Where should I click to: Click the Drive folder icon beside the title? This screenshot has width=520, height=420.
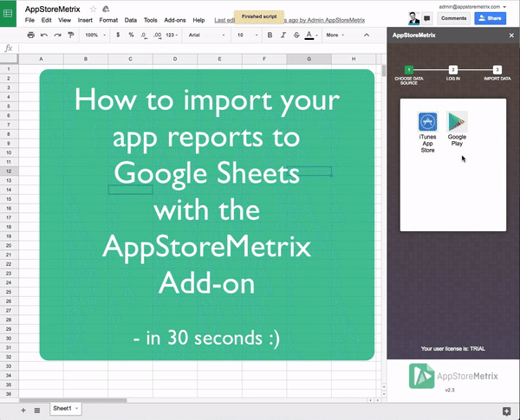pos(106,10)
